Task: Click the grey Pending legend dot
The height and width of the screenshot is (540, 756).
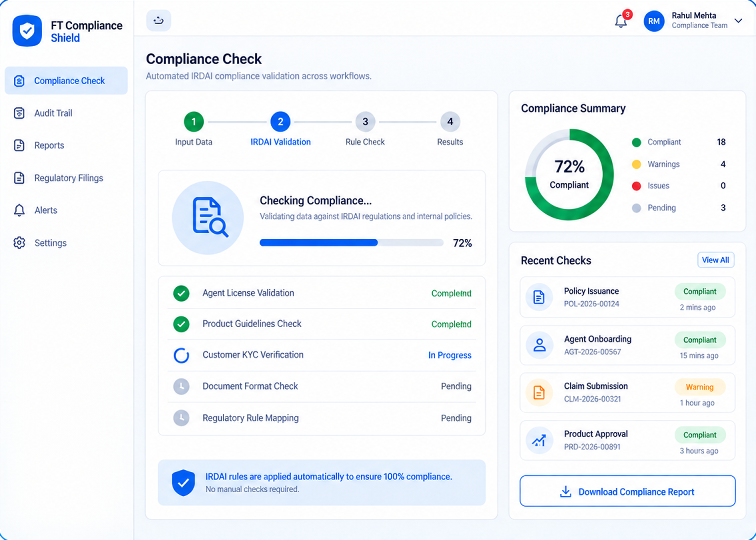Action: [x=636, y=208]
